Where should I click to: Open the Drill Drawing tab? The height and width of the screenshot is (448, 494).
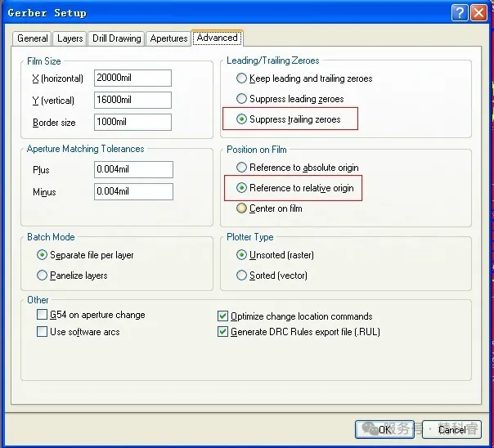point(117,38)
